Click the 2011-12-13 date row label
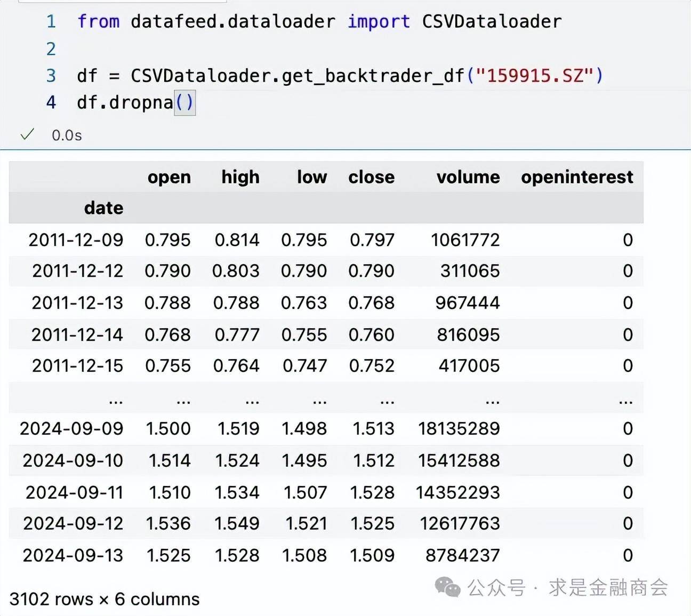 77,303
